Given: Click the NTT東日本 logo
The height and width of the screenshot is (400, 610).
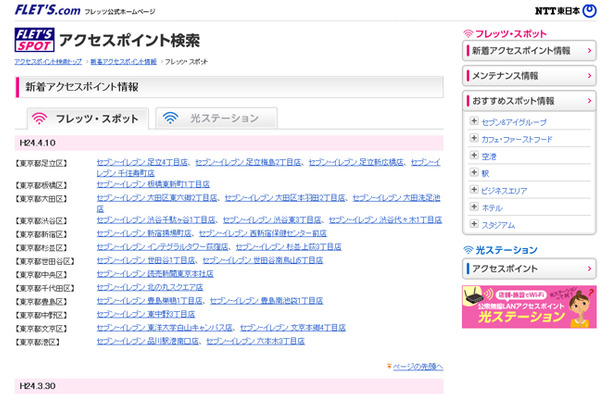Looking at the screenshot, I should [566, 11].
